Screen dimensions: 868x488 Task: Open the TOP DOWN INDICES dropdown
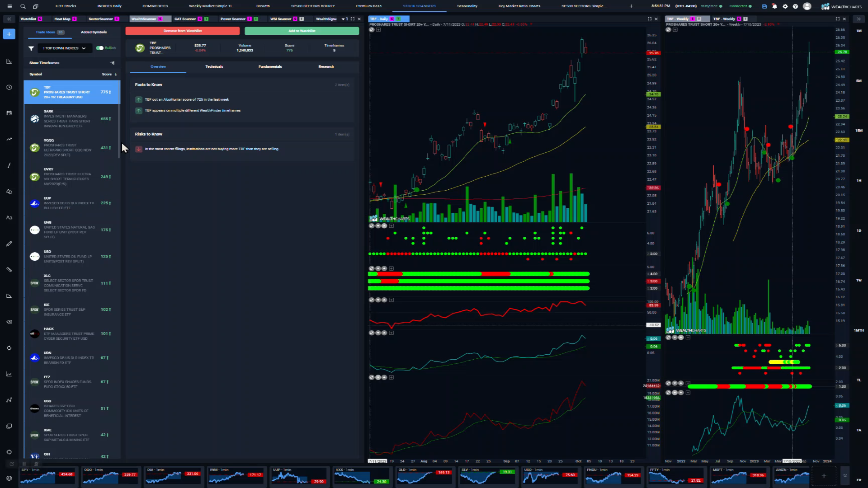(65, 48)
